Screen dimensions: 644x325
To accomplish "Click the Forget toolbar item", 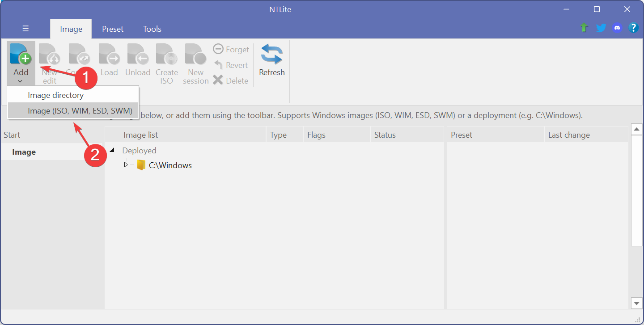I will coord(231,50).
